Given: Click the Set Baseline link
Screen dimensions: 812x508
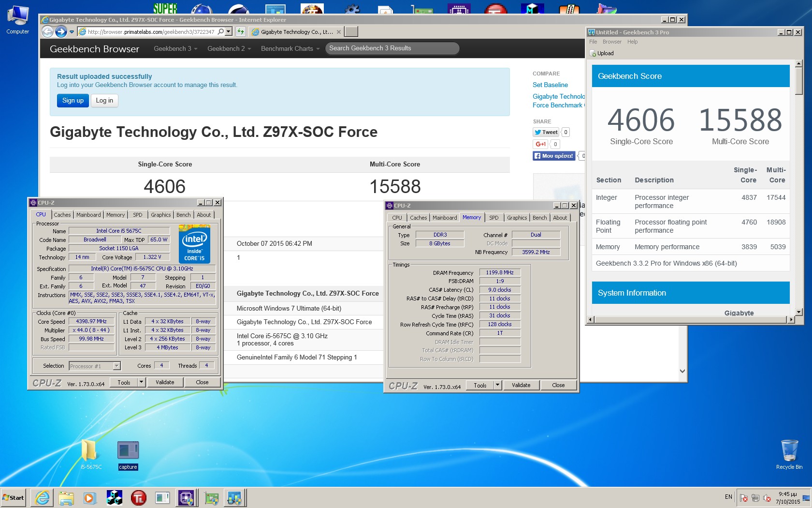Looking at the screenshot, I should tap(550, 85).
